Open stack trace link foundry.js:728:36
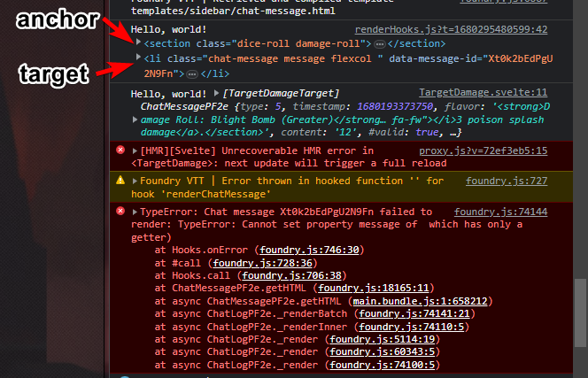The height and width of the screenshot is (378, 588). 262,263
